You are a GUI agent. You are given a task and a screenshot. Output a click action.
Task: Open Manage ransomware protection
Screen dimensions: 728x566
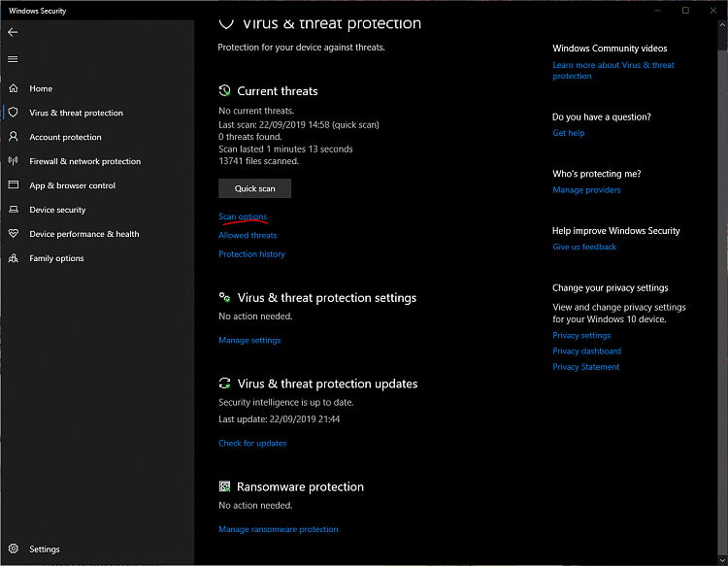coord(279,529)
